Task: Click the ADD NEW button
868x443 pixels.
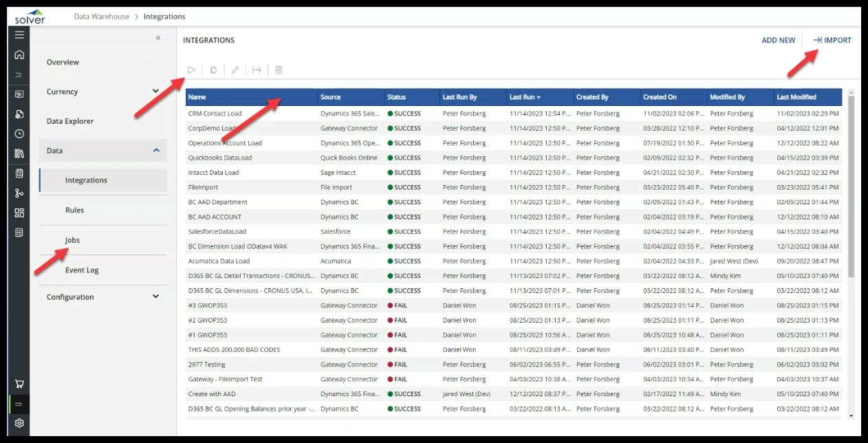Action: click(778, 41)
